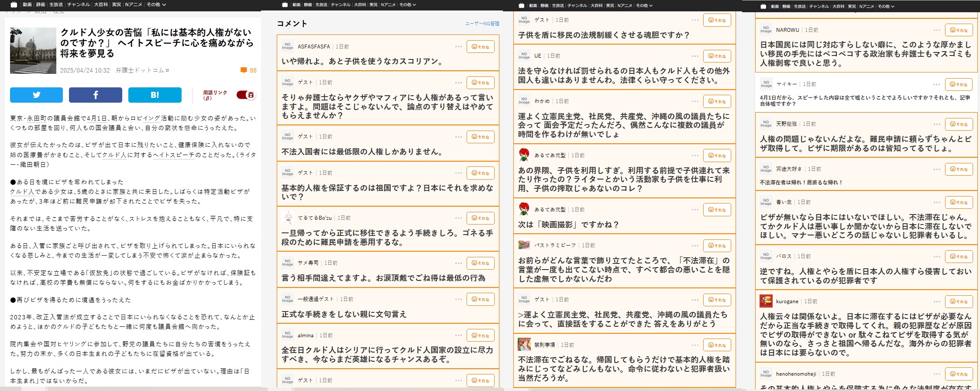
Task: Open the ユーザーNG管理 link
Action: point(482,24)
